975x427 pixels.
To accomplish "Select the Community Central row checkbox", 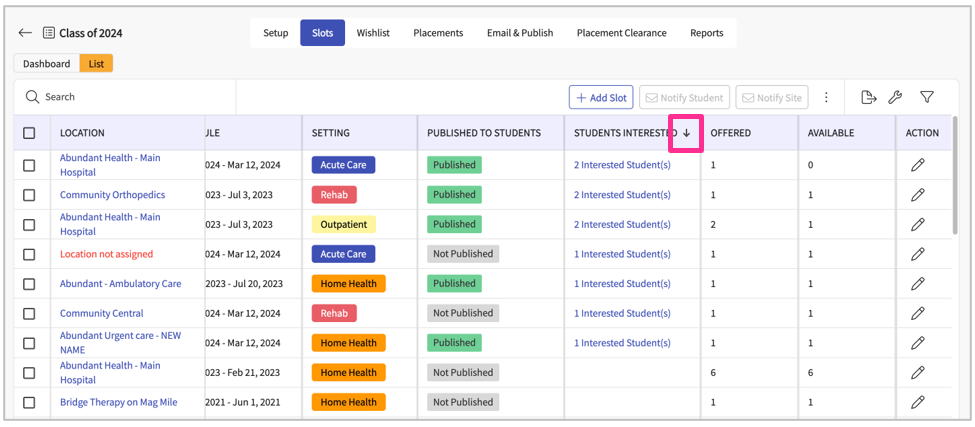I will point(29,313).
